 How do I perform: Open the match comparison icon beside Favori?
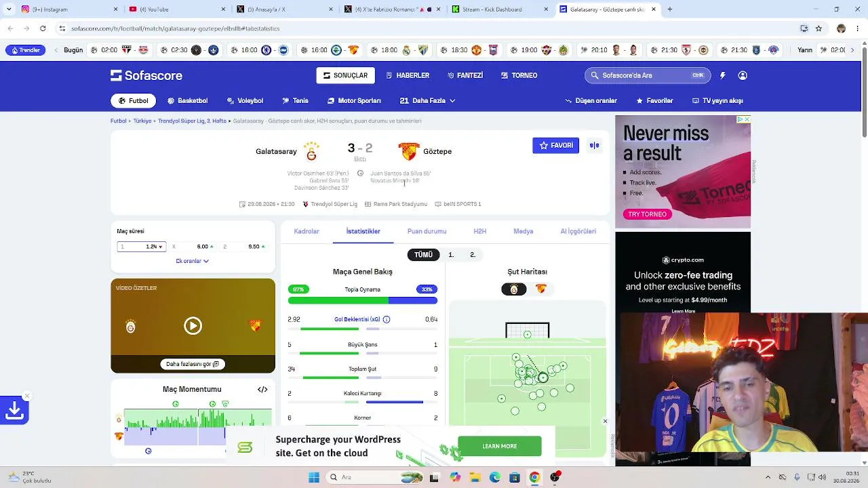click(x=594, y=145)
